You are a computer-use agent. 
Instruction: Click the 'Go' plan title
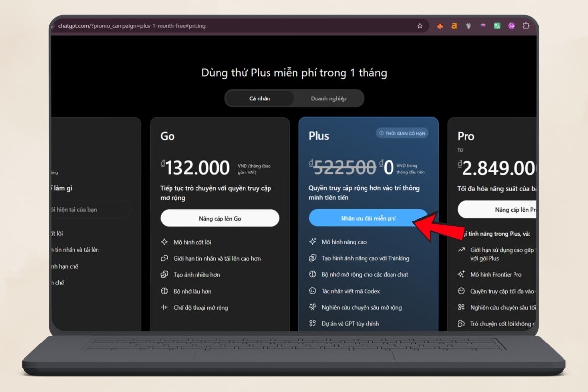pyautogui.click(x=168, y=136)
